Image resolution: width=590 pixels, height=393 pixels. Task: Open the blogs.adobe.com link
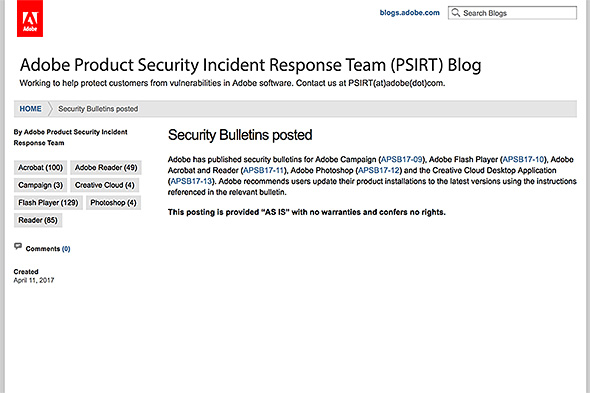409,12
